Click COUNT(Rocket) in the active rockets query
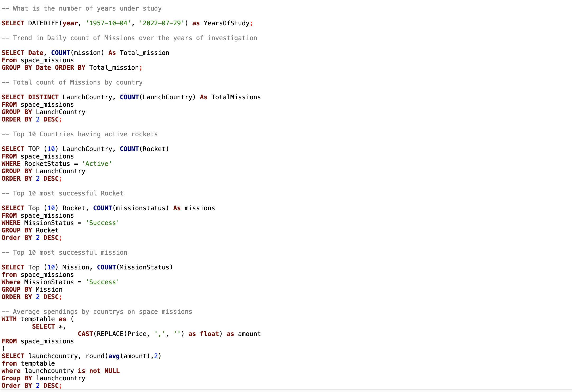Viewport: 572px width, 392px height. (144, 149)
